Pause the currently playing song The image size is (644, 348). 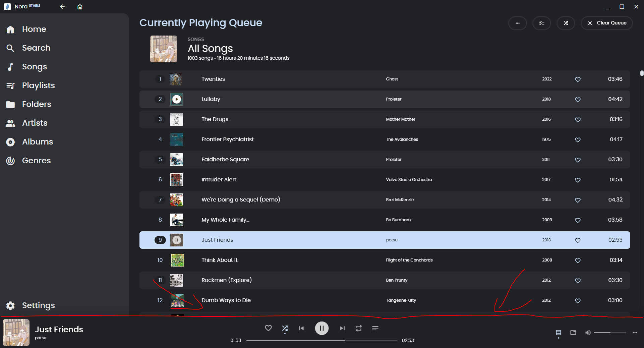click(321, 328)
